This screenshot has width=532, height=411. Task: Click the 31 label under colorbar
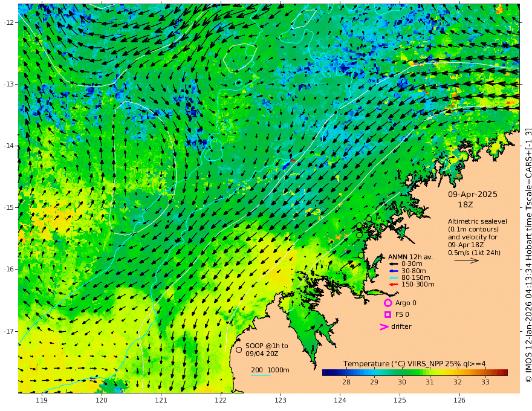pos(430,382)
